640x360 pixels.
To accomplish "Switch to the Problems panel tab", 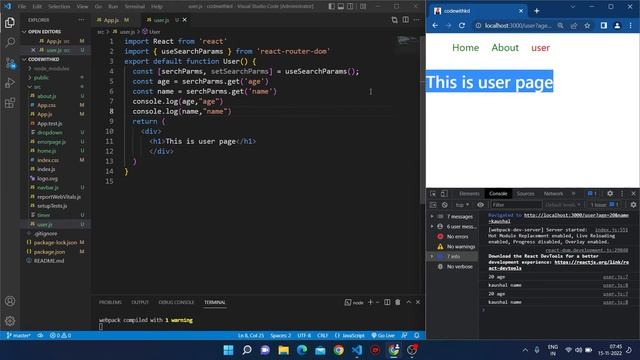I will 110,302.
